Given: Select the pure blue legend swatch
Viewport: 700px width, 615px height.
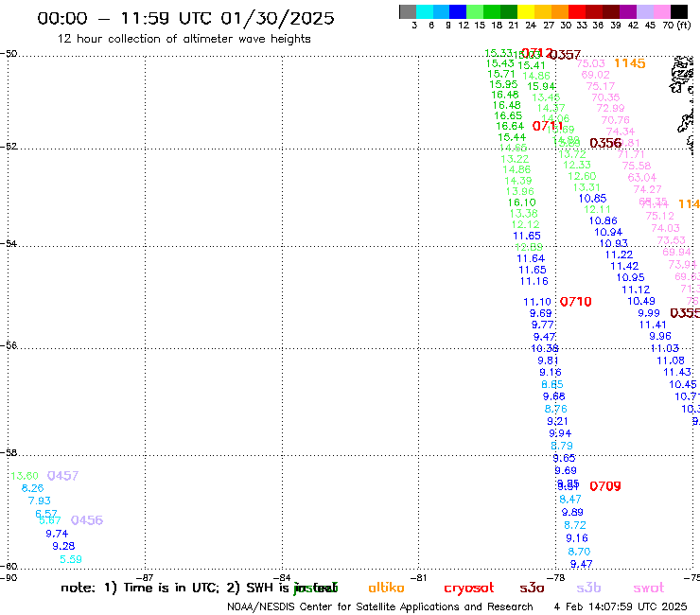Looking at the screenshot, I should 458,11.
